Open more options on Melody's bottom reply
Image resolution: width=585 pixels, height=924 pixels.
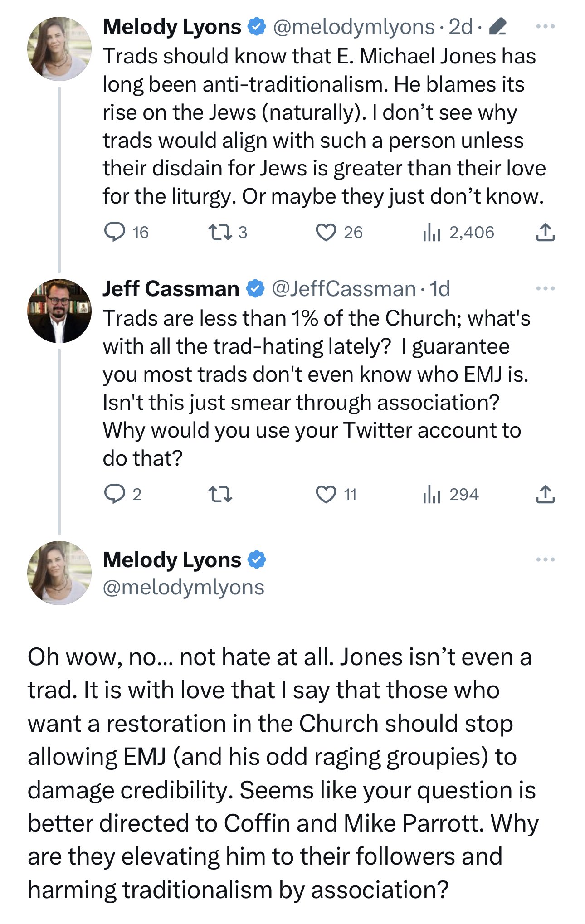pyautogui.click(x=545, y=559)
